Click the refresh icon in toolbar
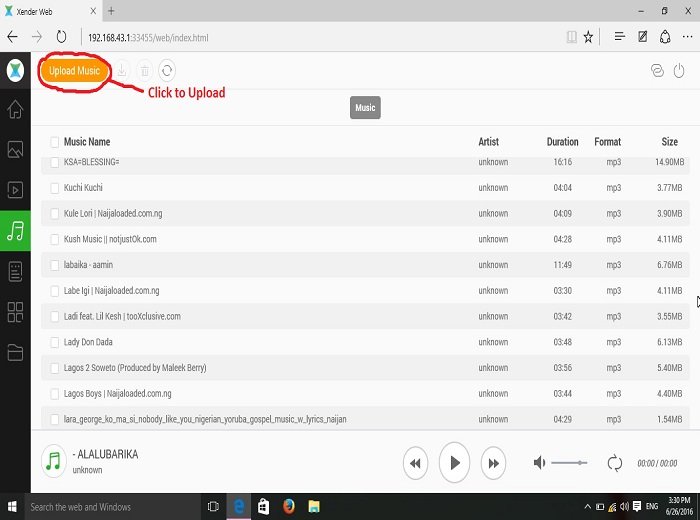 pyautogui.click(x=167, y=71)
